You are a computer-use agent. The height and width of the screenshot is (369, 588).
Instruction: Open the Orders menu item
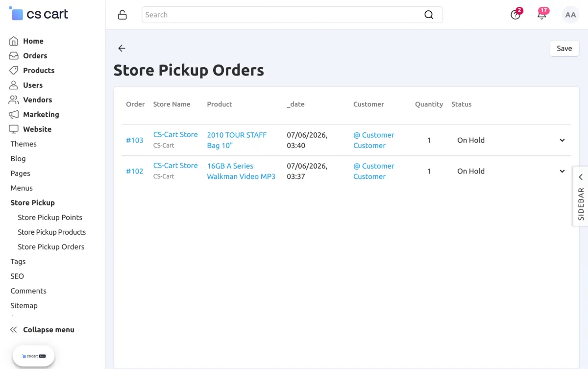[x=35, y=56]
